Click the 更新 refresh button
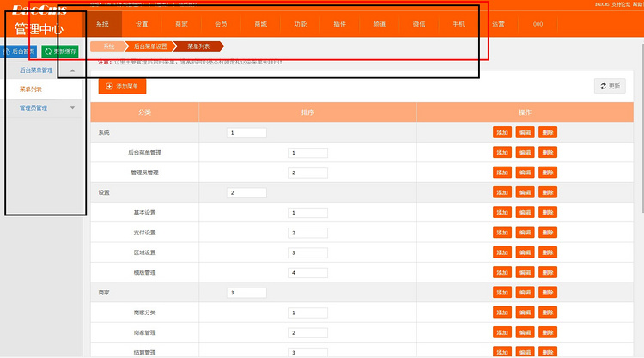644x358 pixels. point(610,86)
